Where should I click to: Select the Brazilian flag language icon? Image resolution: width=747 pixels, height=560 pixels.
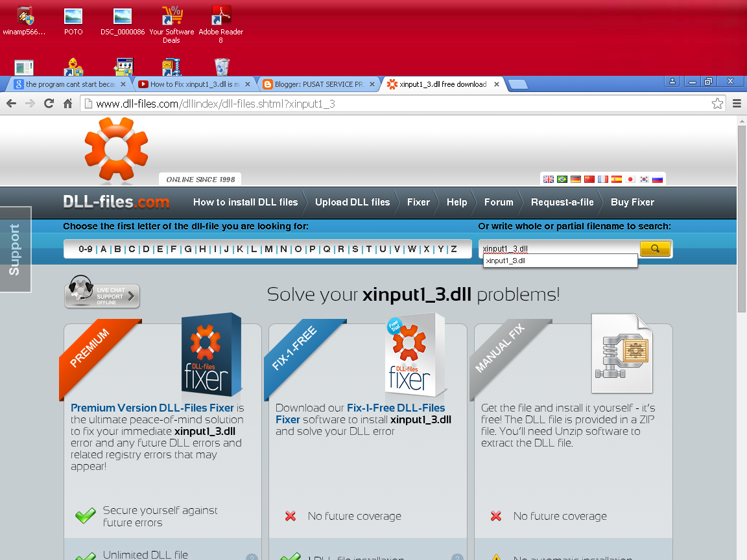(x=562, y=179)
